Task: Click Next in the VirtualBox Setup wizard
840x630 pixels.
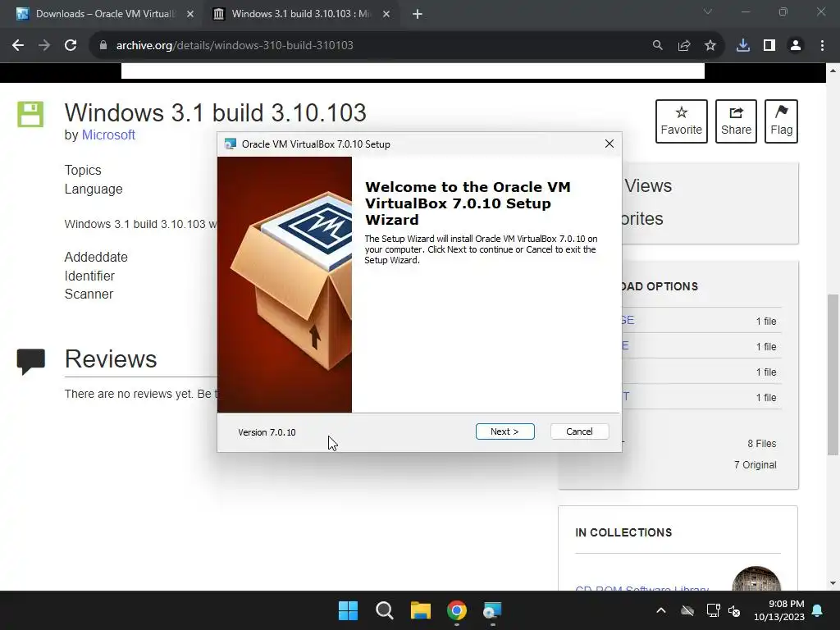Action: [504, 431]
